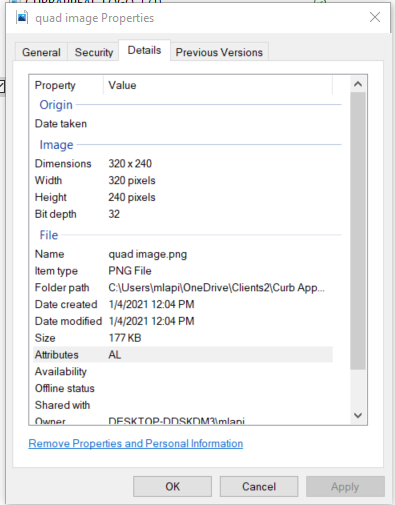Screen dimensions: 395x505
Task: Select the Dimensions value 320 x 240
Action: point(130,164)
